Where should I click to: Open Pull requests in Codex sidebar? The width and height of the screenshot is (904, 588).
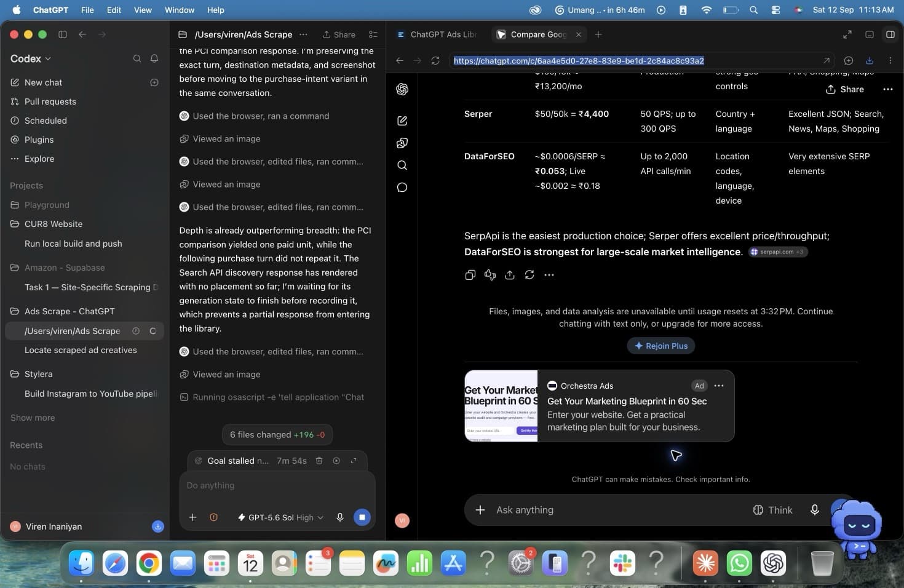[x=50, y=101]
